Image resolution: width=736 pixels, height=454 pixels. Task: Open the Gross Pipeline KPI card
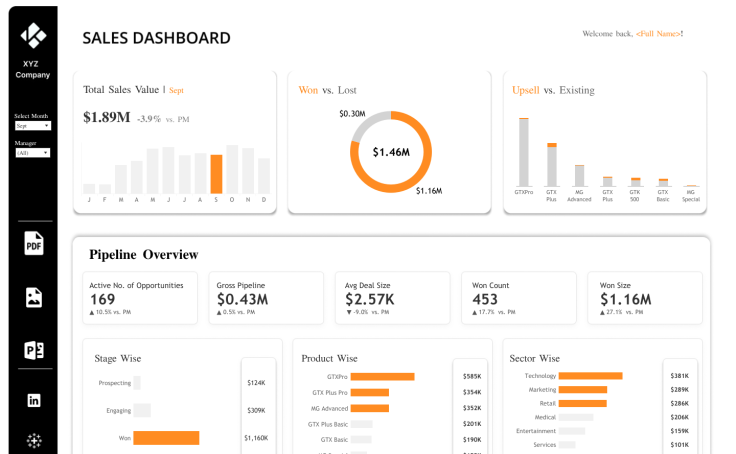point(266,298)
